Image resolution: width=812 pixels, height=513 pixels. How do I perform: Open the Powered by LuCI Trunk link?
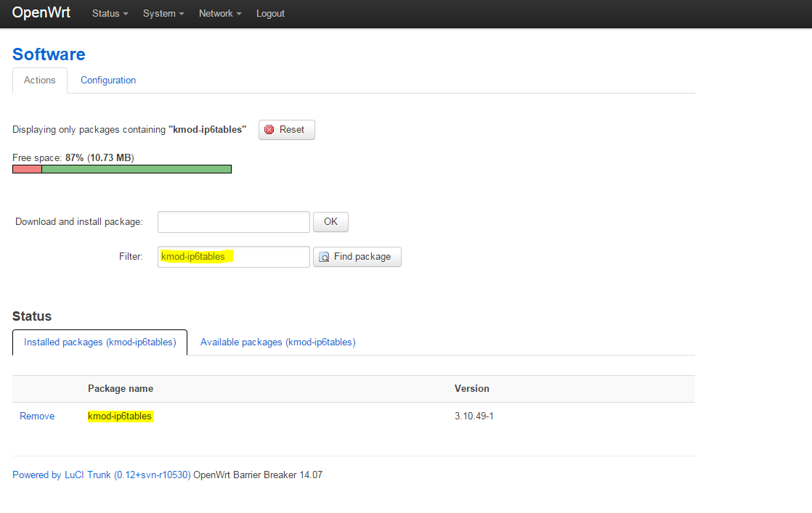101,475
